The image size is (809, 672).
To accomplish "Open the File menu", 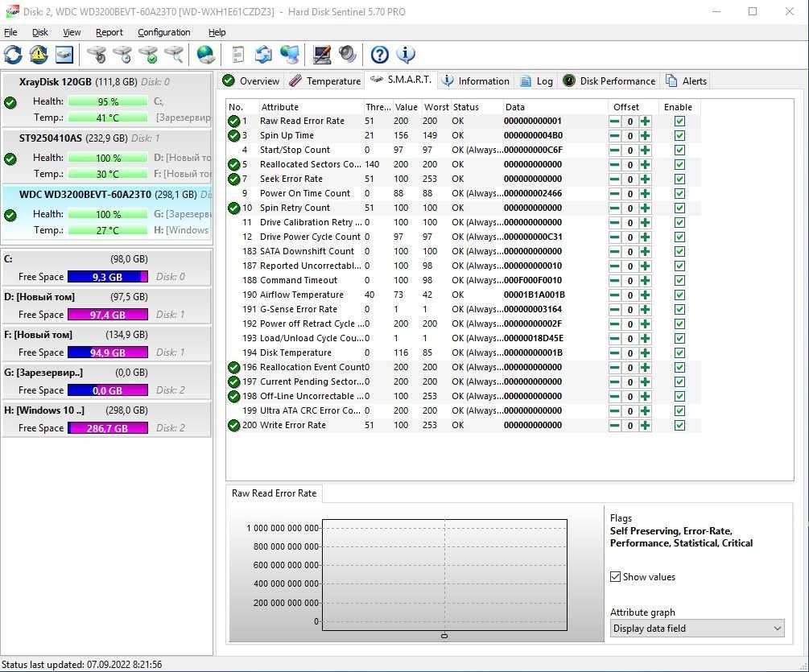I will [10, 32].
